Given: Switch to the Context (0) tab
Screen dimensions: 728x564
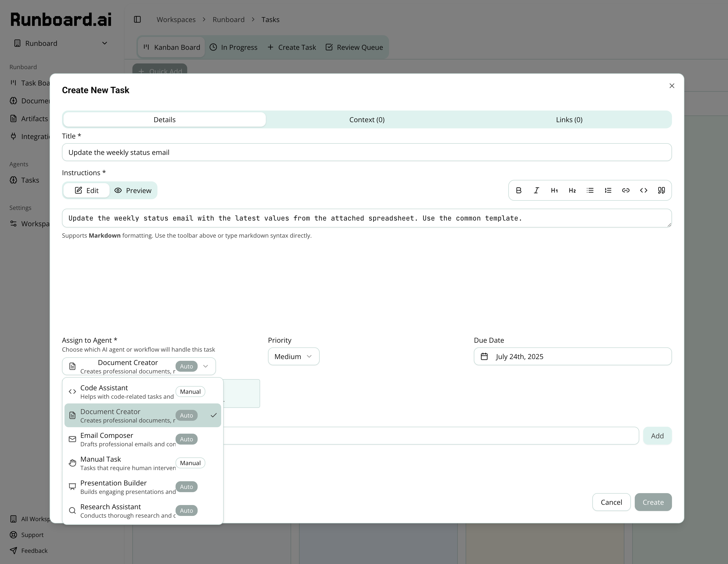Looking at the screenshot, I should tap(367, 120).
